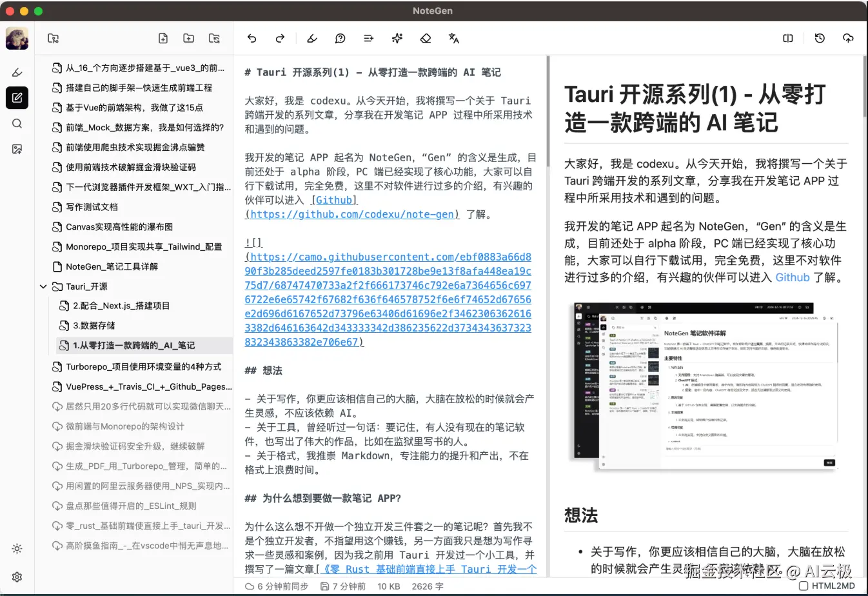This screenshot has width=868, height=596.
Task: Open the file 前端_Mock_数据方案
Action: (144, 128)
